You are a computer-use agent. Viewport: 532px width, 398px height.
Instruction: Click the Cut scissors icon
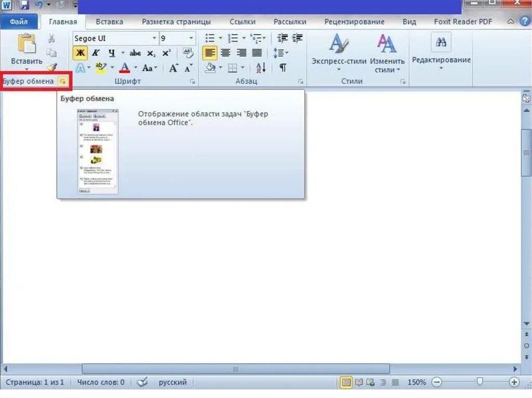51,38
